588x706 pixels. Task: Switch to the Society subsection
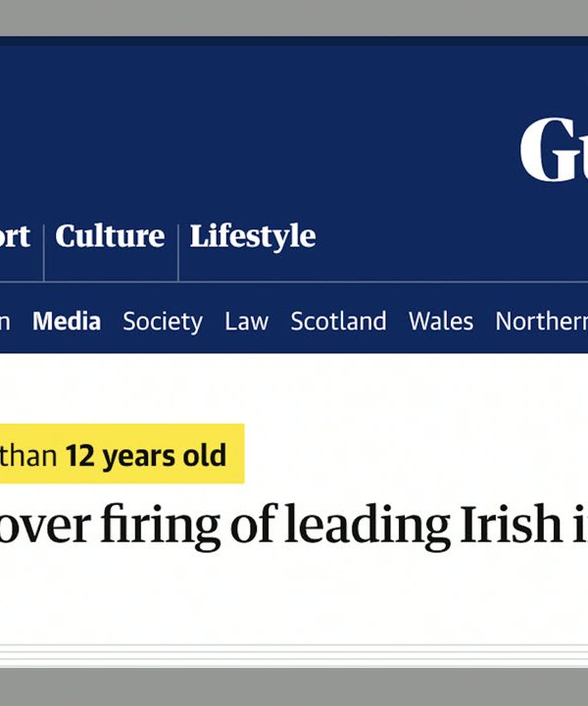[163, 321]
